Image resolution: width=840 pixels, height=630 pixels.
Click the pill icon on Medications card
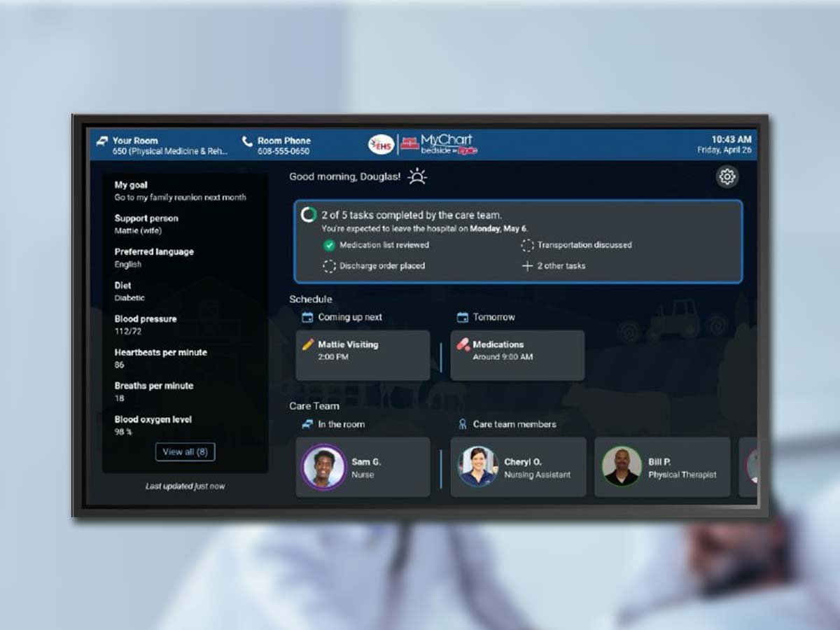463,344
